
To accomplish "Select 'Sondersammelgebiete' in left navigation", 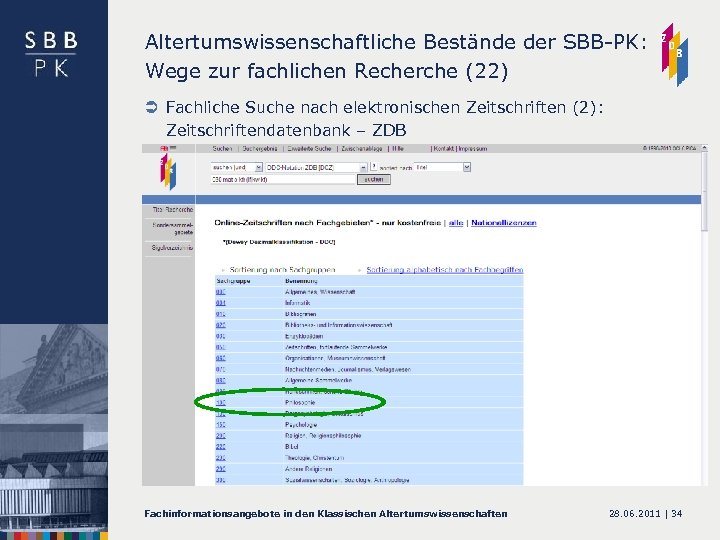I will click(173, 229).
